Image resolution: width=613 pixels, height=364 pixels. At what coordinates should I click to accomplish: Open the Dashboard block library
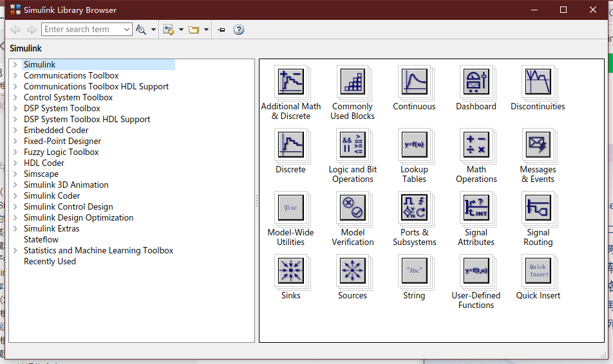[476, 83]
